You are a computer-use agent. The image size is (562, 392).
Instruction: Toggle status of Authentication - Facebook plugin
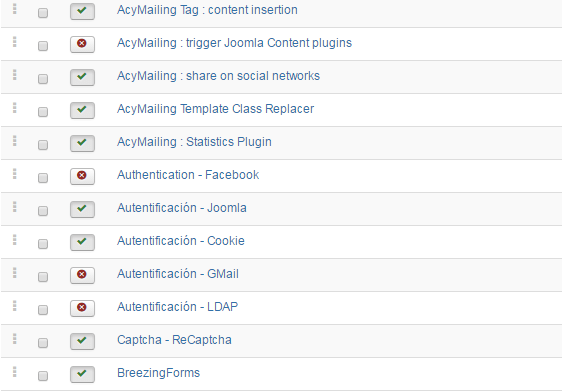click(x=82, y=176)
